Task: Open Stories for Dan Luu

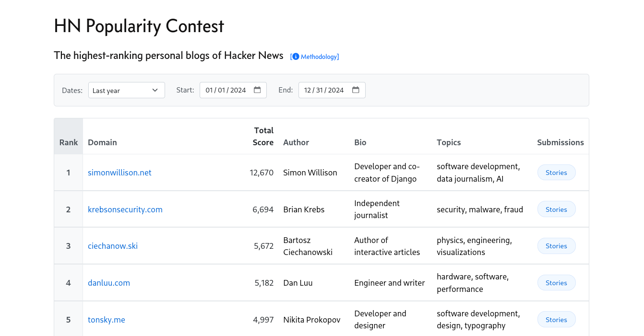Action: (x=556, y=283)
